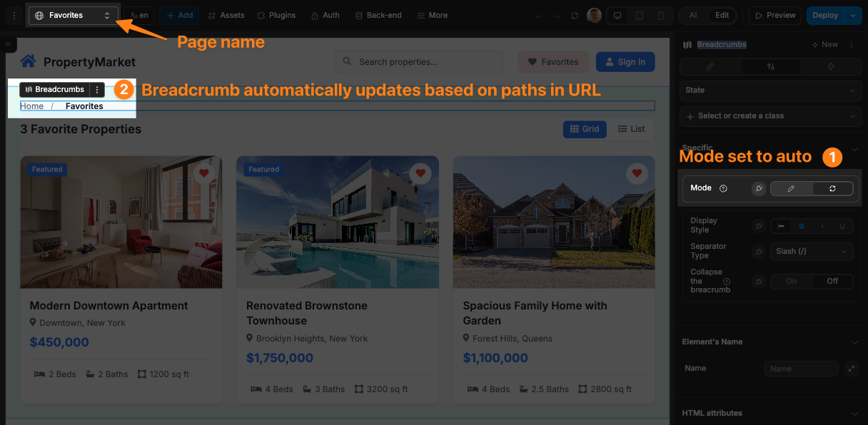
Task: Switch property view to List
Action: pos(632,129)
